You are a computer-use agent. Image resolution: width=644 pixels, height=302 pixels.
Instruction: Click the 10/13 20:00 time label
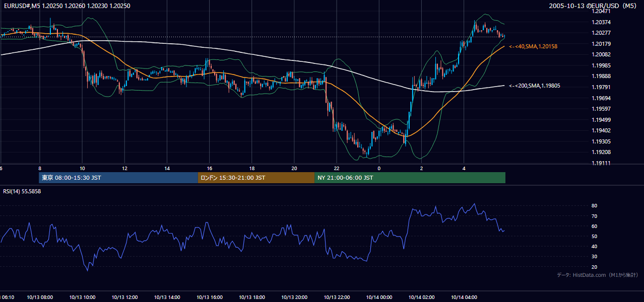pos(294,297)
